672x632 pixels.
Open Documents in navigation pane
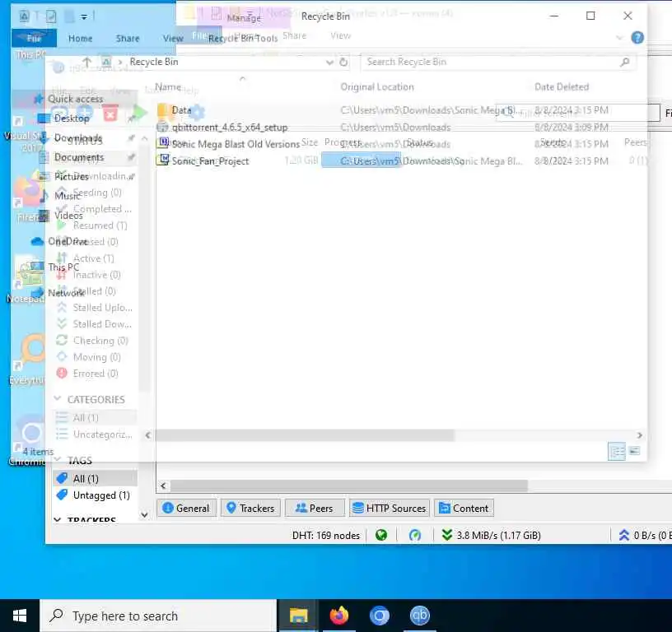79,157
